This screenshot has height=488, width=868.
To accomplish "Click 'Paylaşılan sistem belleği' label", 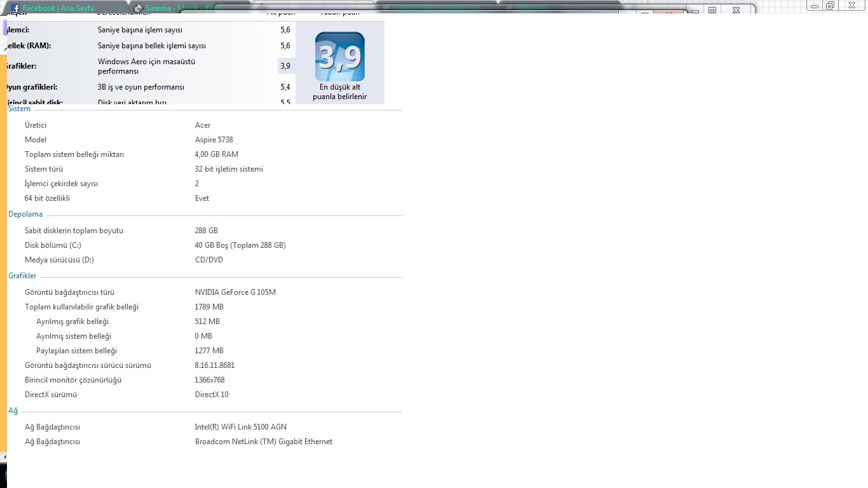I will (77, 351).
